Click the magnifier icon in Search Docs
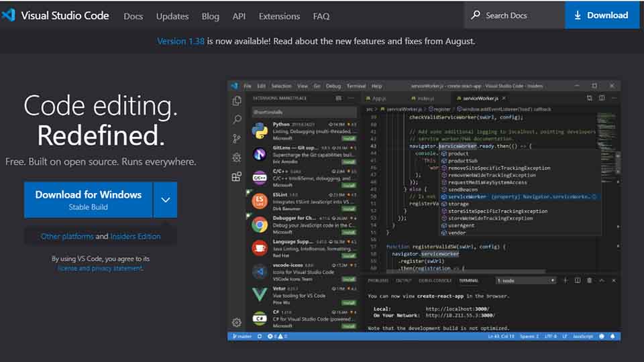644x362 pixels. click(x=476, y=15)
